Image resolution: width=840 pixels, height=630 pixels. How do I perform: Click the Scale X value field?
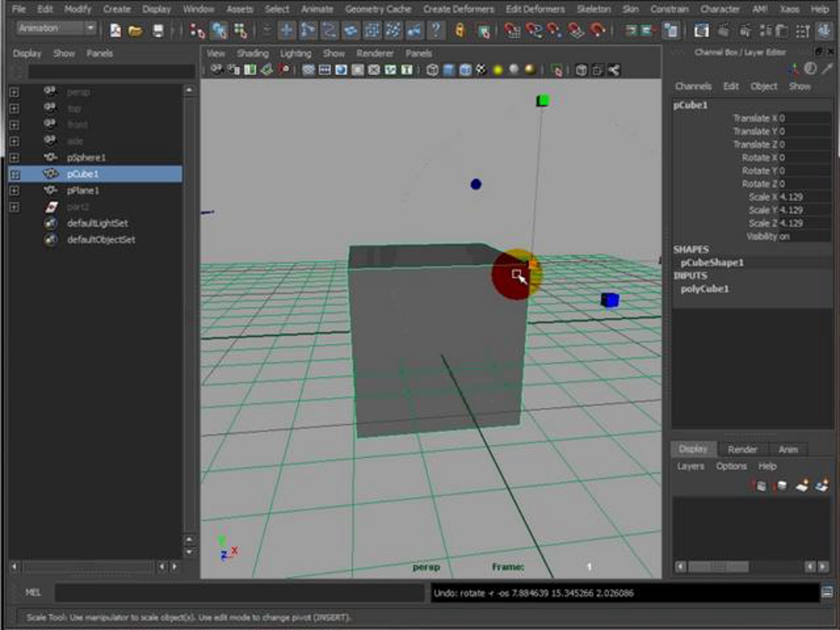805,197
